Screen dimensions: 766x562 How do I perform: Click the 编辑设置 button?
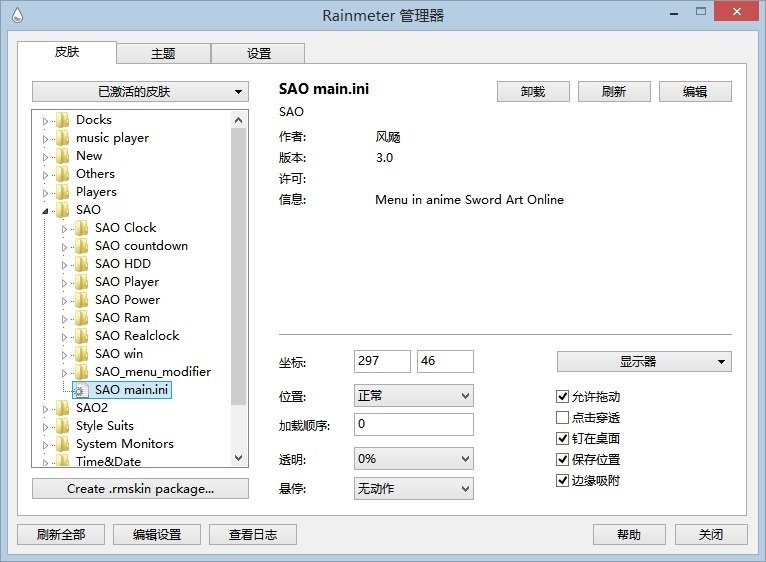coord(157,535)
